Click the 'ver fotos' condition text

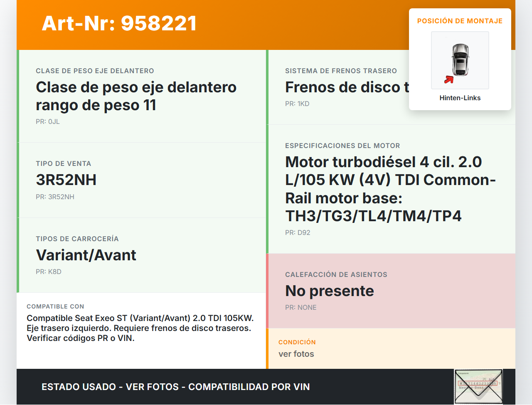pyautogui.click(x=296, y=354)
